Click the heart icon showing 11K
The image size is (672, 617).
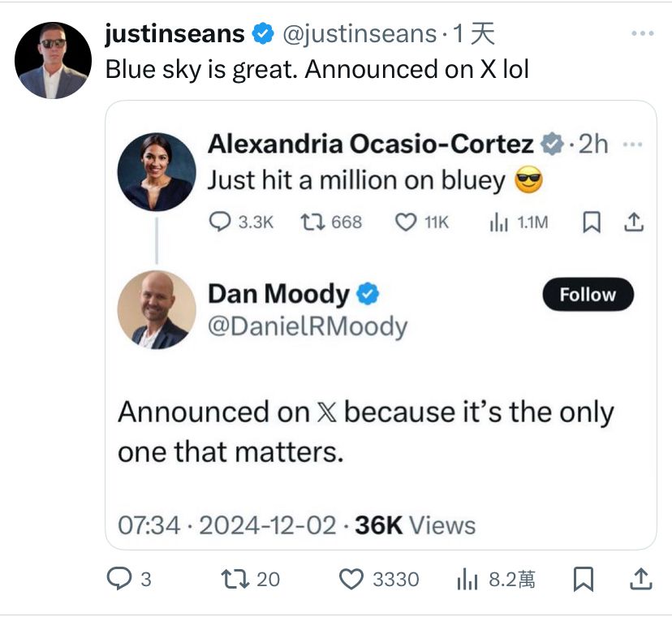[404, 222]
